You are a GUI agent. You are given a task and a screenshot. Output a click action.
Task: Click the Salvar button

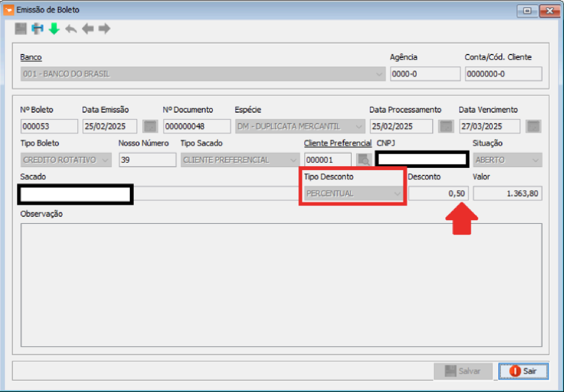(463, 371)
